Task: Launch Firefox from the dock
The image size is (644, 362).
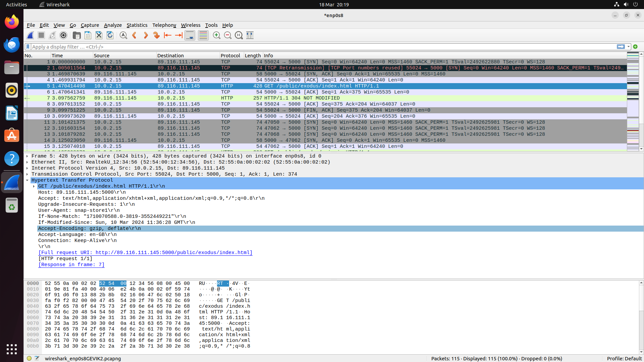Action: coord(12,22)
